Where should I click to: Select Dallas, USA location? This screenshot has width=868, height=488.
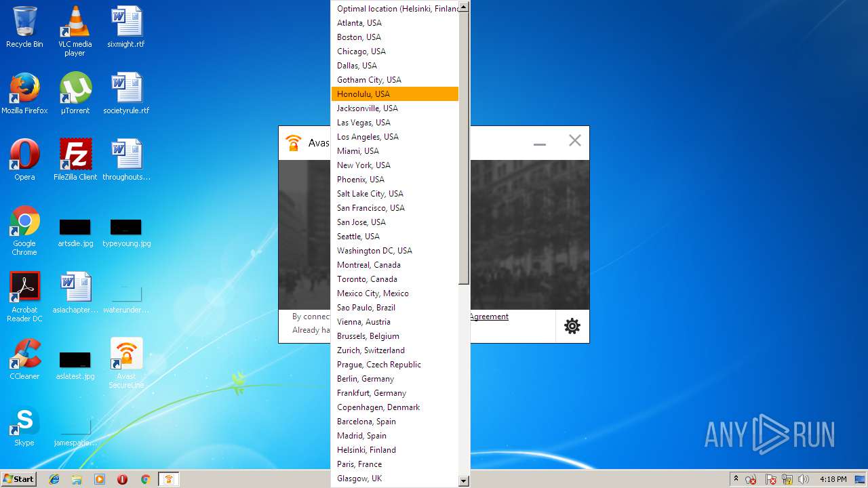pos(395,66)
